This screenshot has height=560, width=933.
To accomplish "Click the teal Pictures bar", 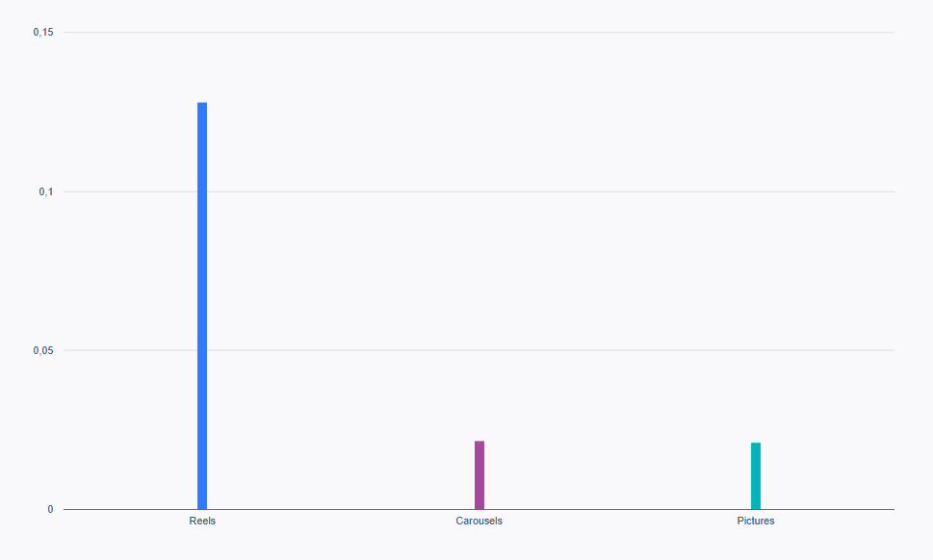I will click(756, 476).
